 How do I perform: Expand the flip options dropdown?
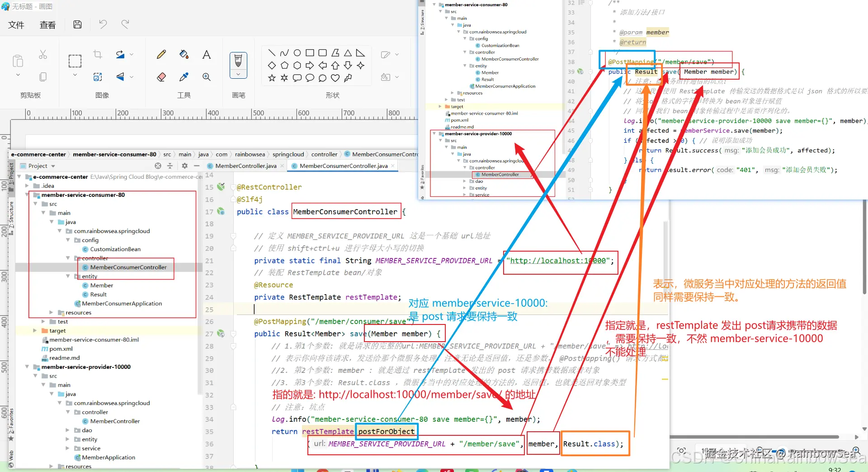[132, 77]
